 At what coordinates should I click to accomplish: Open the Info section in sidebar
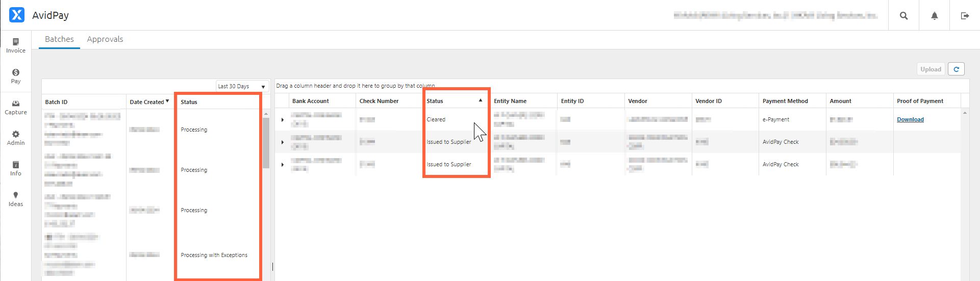tap(16, 168)
